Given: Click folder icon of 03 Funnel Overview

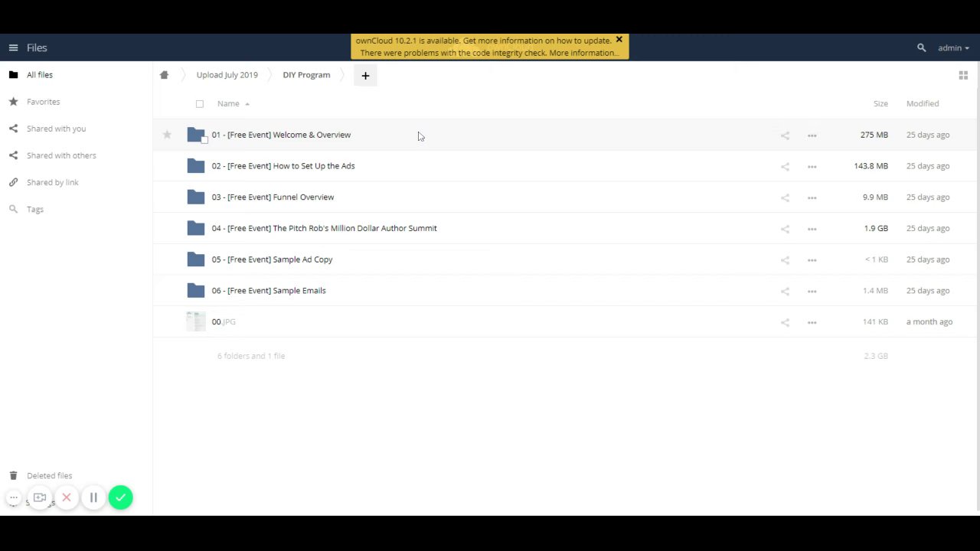Looking at the screenshot, I should 196,197.
